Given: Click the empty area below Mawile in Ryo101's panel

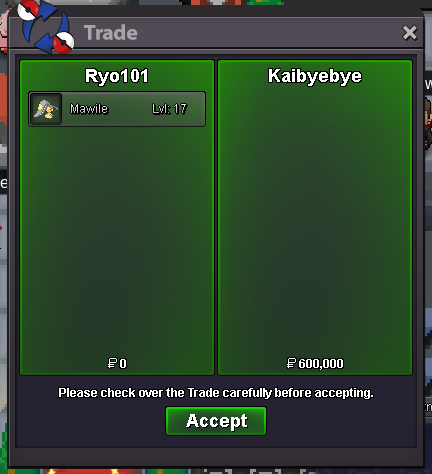Looking at the screenshot, I should click(117, 240).
